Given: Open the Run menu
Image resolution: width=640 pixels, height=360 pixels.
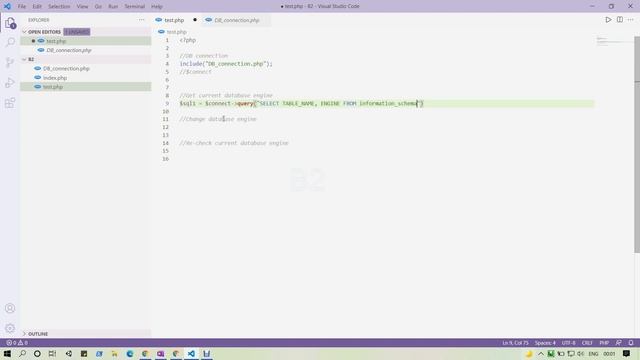Looking at the screenshot, I should pyautogui.click(x=113, y=7).
